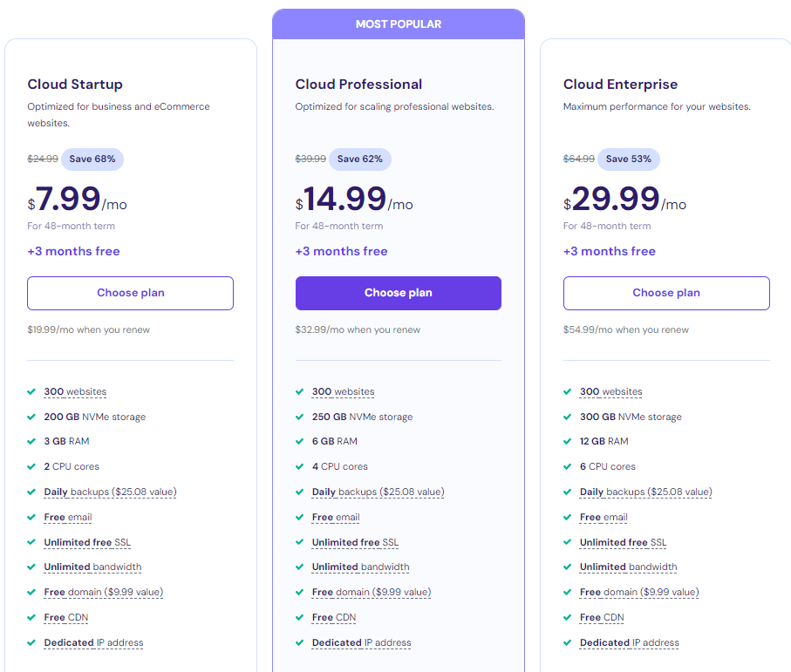The height and width of the screenshot is (672, 791).
Task: Click the Cloud Enterprise plan heading
Action: point(620,85)
